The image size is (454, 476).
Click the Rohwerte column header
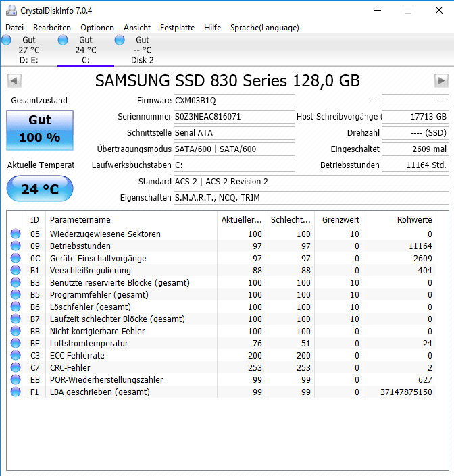(400, 220)
